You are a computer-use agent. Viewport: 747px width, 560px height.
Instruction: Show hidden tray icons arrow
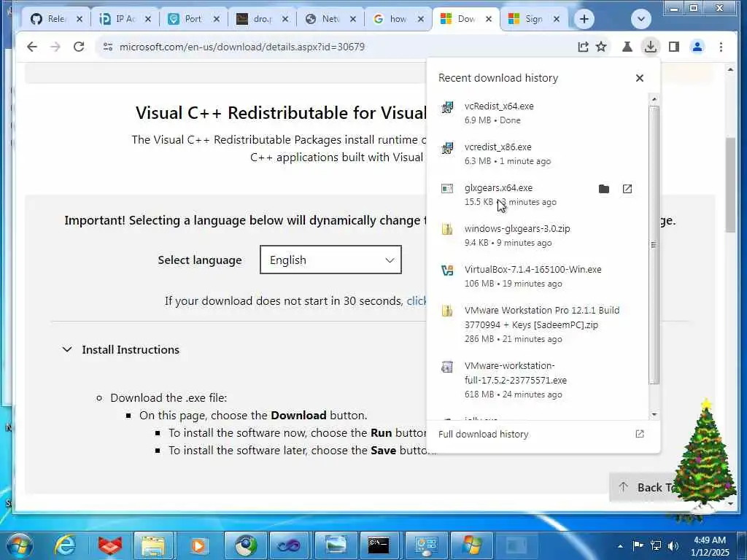click(620, 546)
